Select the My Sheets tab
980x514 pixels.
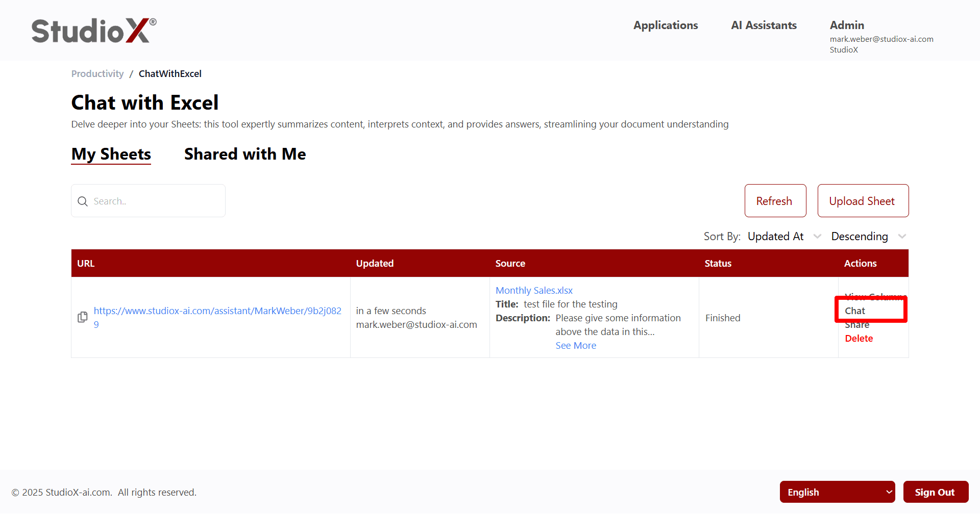pyautogui.click(x=111, y=154)
